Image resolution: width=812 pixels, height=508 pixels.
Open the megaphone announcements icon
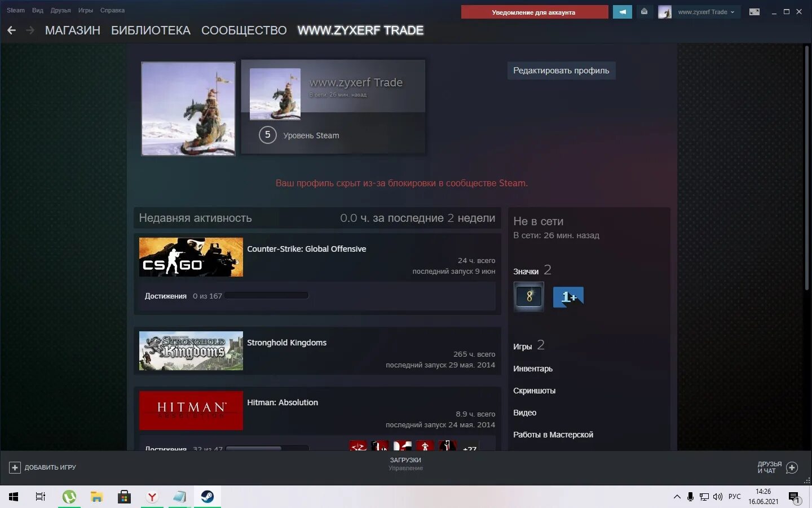coord(622,12)
